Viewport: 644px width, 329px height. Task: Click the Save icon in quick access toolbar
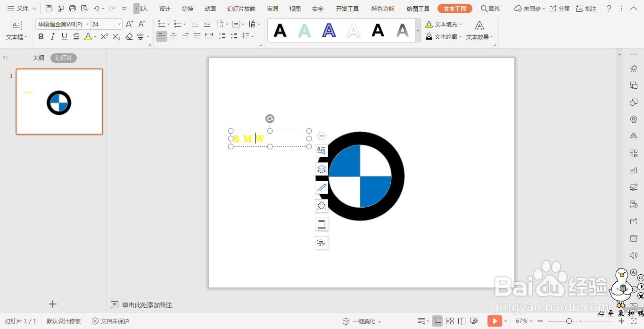[49, 8]
